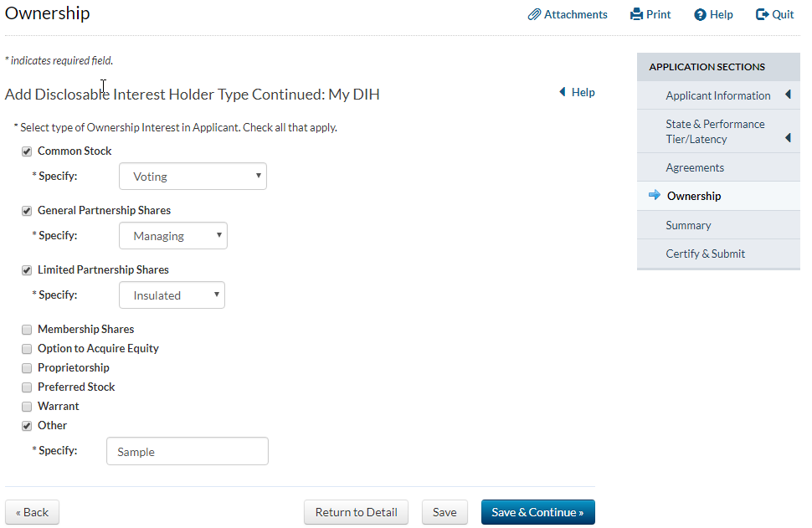Uncheck the Common Stock checkbox
Image resolution: width=812 pixels, height=528 pixels.
tap(27, 151)
